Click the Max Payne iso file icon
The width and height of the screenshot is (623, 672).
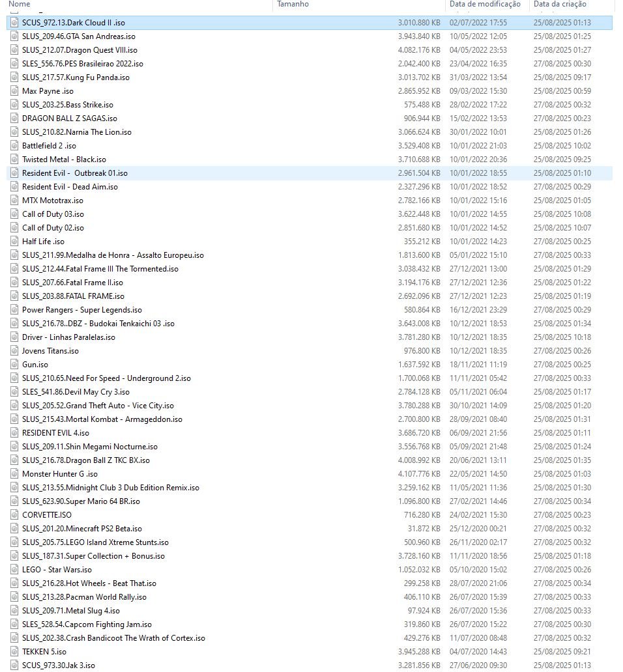14,91
